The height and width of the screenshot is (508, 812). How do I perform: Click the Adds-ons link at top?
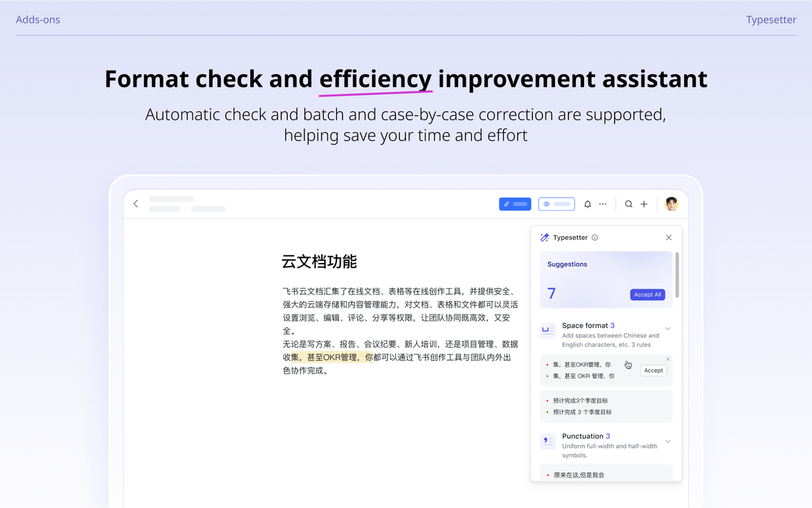click(38, 20)
